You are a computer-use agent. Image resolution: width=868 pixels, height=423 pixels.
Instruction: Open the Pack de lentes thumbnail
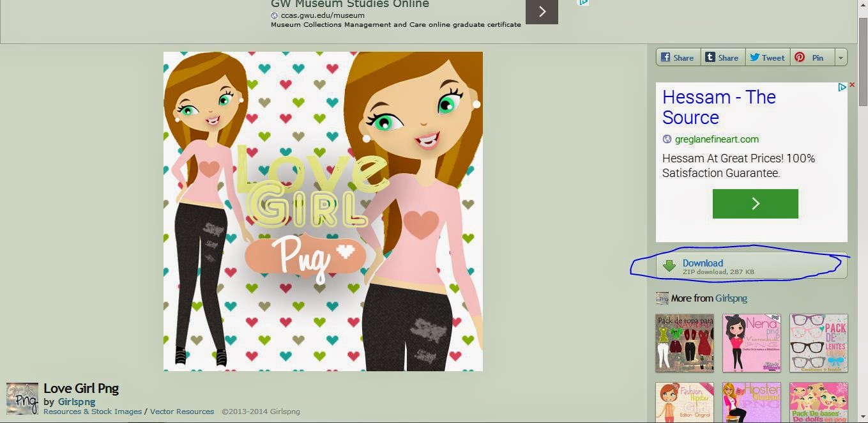818,343
